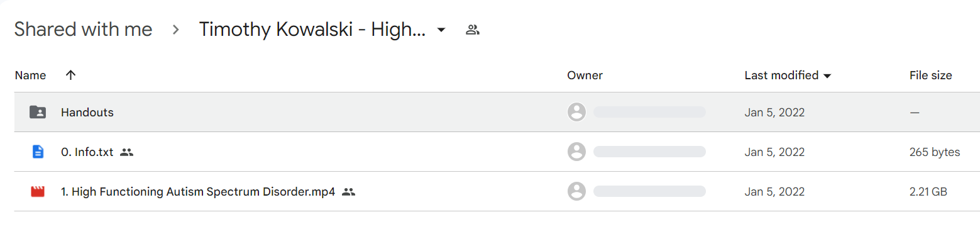Click the owner avatar in the Handouts row
The image size is (980, 251).
click(x=576, y=113)
